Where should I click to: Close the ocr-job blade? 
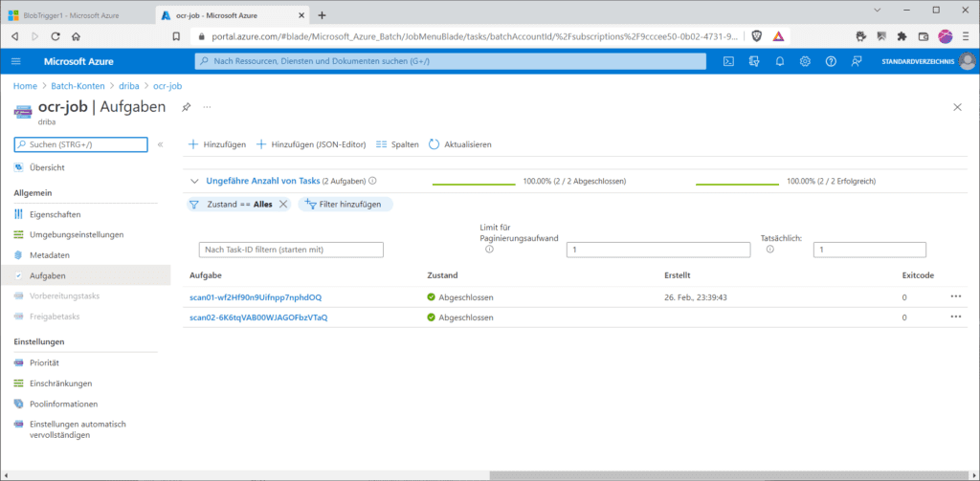(957, 107)
